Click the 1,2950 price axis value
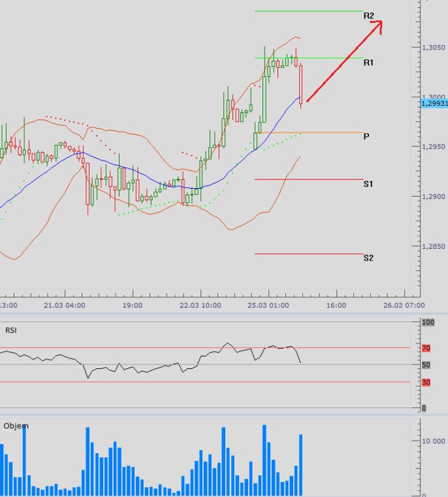Image resolution: width=448 pixels, height=497 pixels. coord(434,147)
